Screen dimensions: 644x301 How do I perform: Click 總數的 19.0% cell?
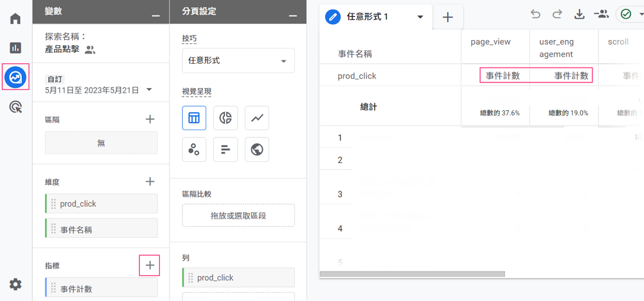click(569, 113)
